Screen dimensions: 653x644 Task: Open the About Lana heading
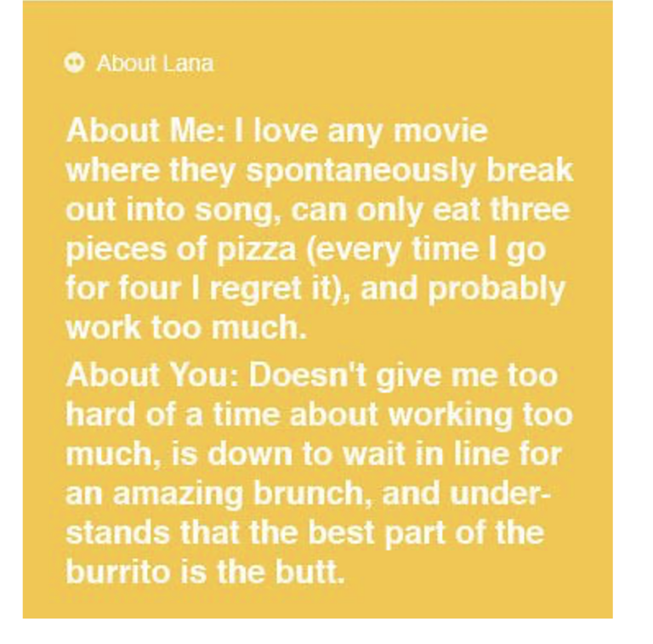pos(155,63)
